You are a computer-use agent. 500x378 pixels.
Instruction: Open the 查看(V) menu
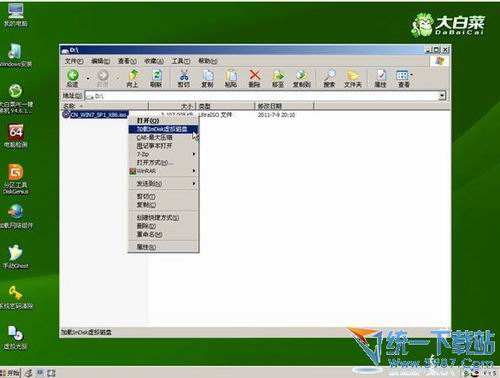tap(127, 61)
